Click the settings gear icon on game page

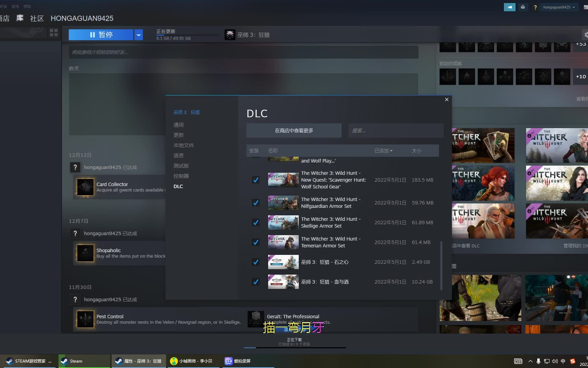click(x=585, y=35)
